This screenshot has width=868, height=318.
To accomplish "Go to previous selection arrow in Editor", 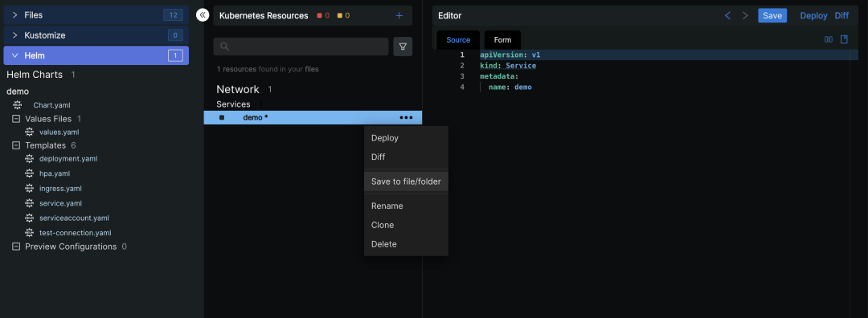I will [728, 15].
